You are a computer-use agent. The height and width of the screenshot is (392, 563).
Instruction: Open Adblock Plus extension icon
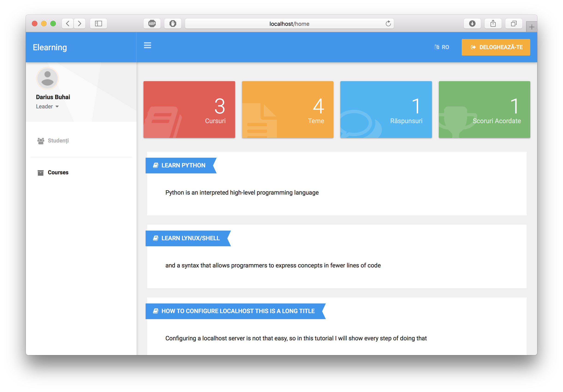[152, 24]
